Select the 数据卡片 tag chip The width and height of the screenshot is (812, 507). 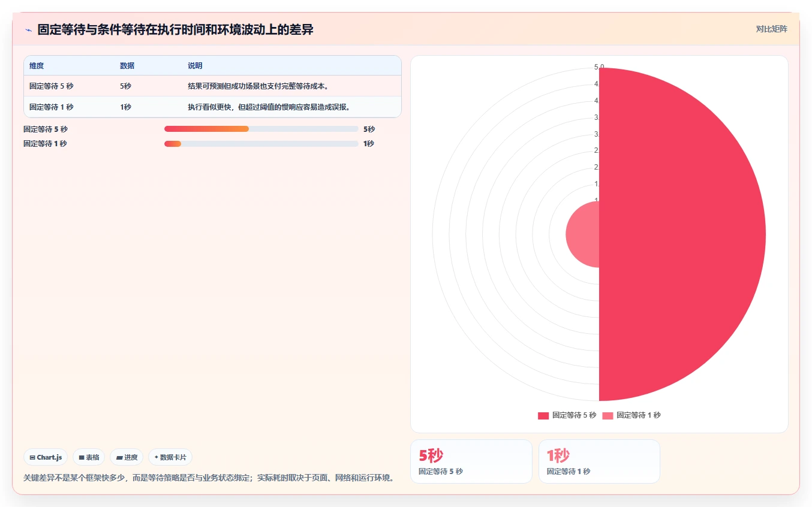[170, 457]
